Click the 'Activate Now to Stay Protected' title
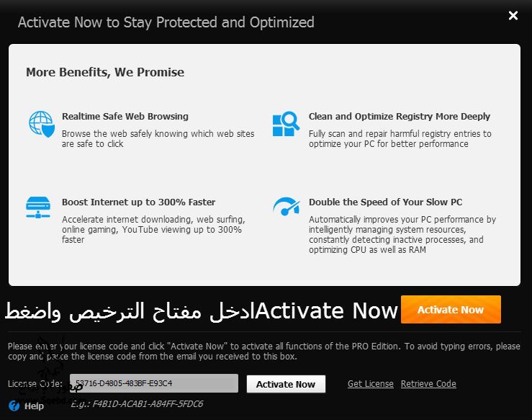The height and width of the screenshot is (420, 532). 166,22
